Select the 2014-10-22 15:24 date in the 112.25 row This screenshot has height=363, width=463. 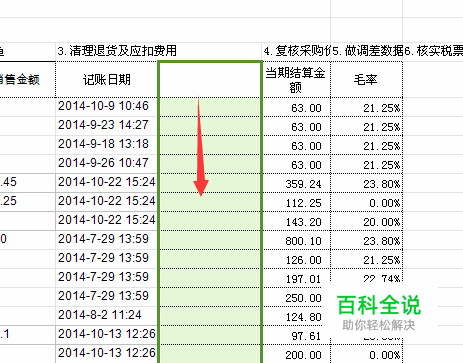pos(106,202)
